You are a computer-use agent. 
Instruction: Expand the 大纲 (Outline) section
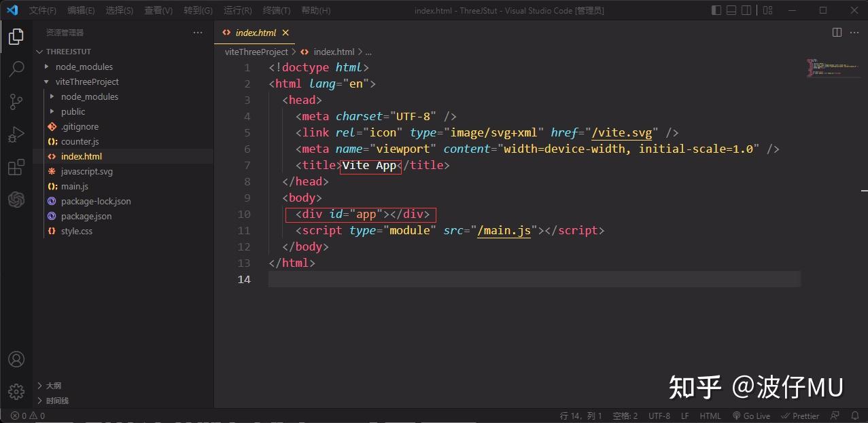pos(53,385)
